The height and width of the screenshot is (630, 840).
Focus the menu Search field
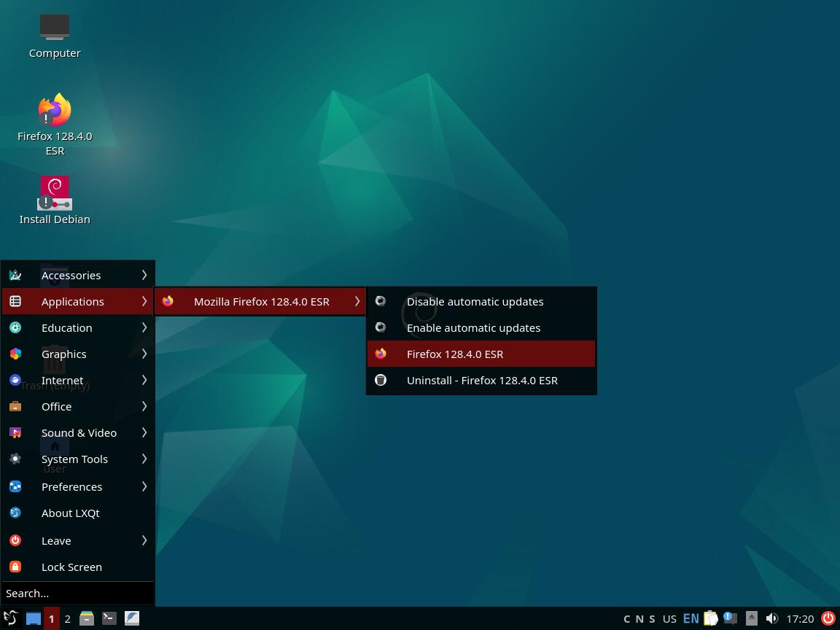78,594
